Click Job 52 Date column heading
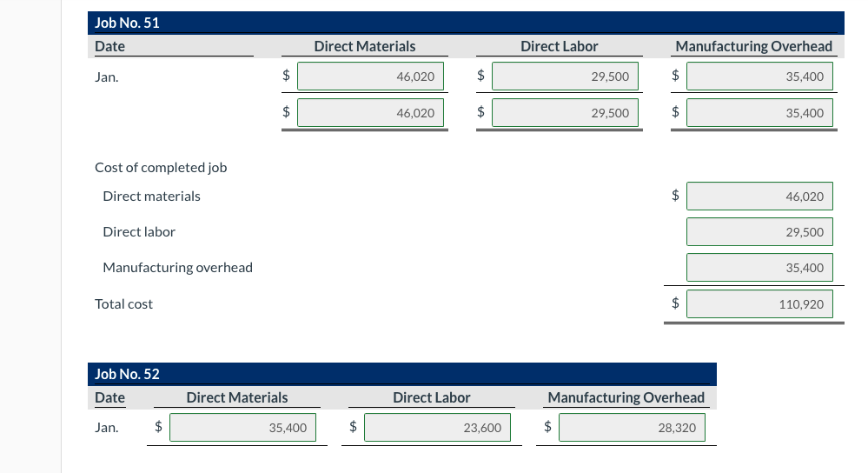This screenshot has width=868, height=473. coord(109,397)
